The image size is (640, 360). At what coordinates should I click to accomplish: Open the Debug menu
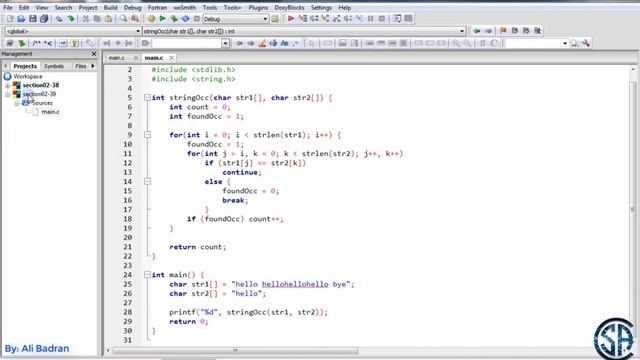coord(132,7)
